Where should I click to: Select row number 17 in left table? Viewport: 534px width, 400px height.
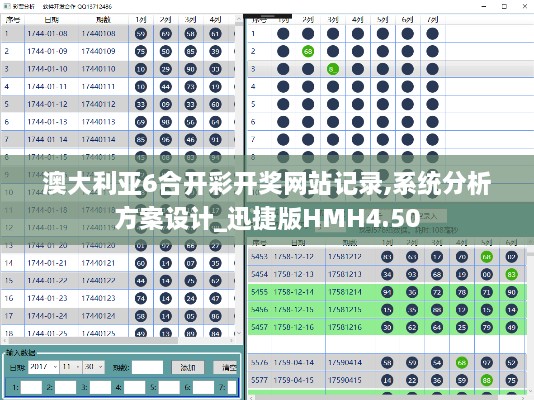pyautogui.click(x=9, y=316)
